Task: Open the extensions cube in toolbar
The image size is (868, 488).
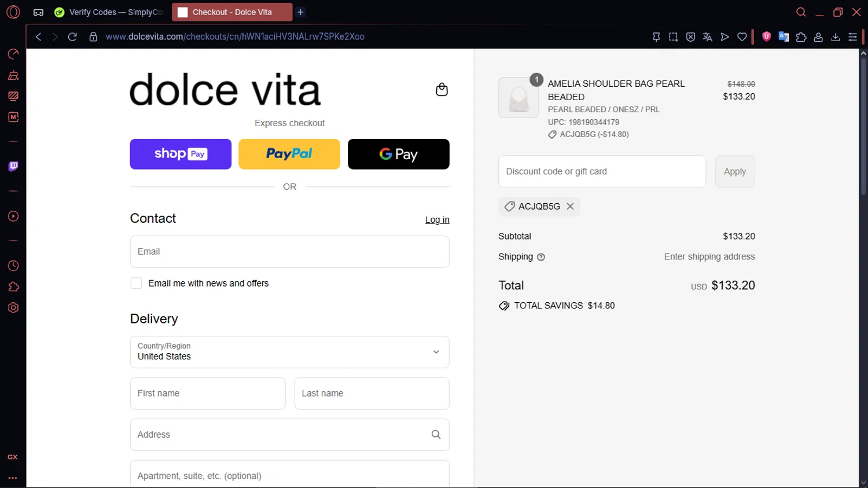Action: 801,37
